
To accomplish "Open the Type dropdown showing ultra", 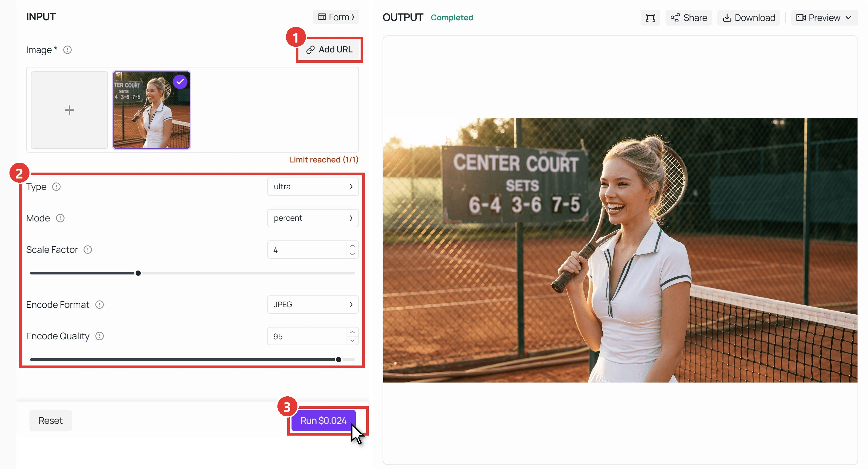I will tap(313, 187).
